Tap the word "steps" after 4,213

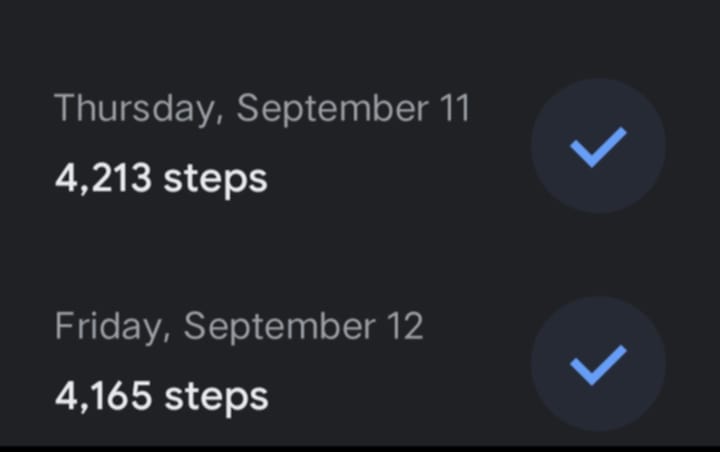click(x=215, y=180)
